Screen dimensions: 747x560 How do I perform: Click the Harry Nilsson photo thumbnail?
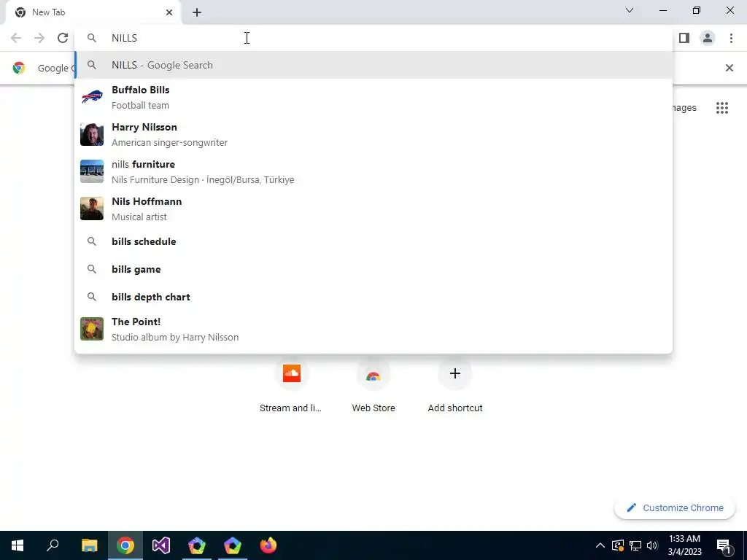pyautogui.click(x=92, y=134)
